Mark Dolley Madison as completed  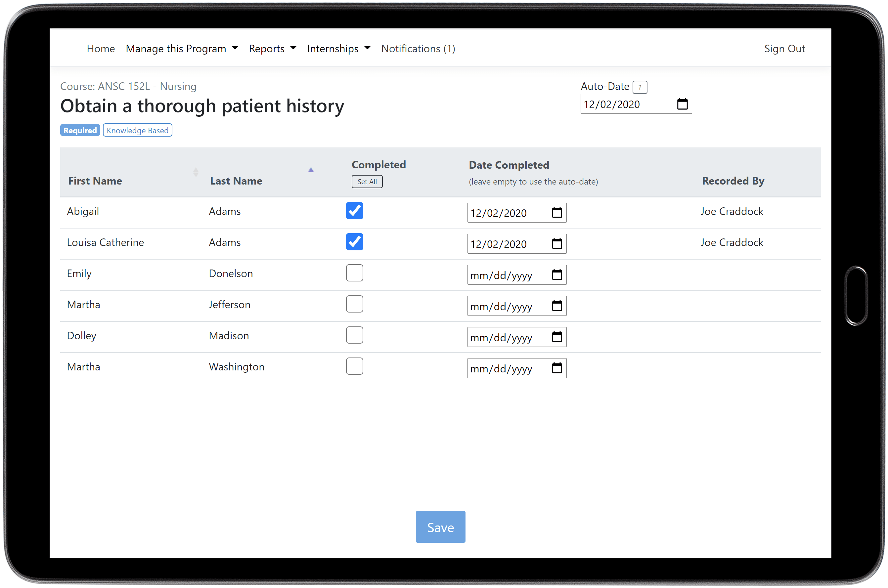pos(354,335)
